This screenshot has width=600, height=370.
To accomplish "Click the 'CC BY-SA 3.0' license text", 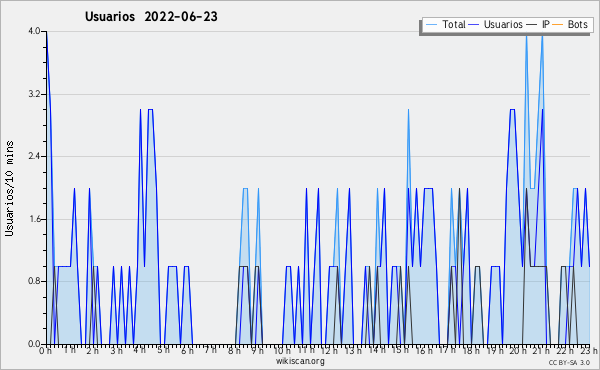I will click(x=569, y=363).
